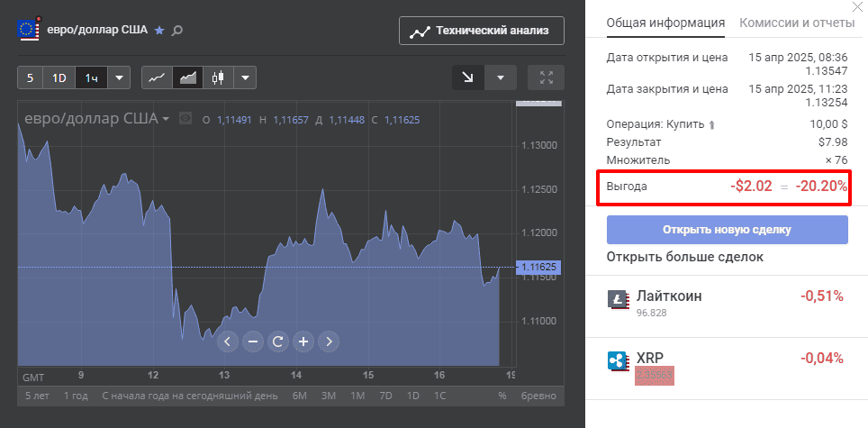Click the Множитель value × 76

836,160
